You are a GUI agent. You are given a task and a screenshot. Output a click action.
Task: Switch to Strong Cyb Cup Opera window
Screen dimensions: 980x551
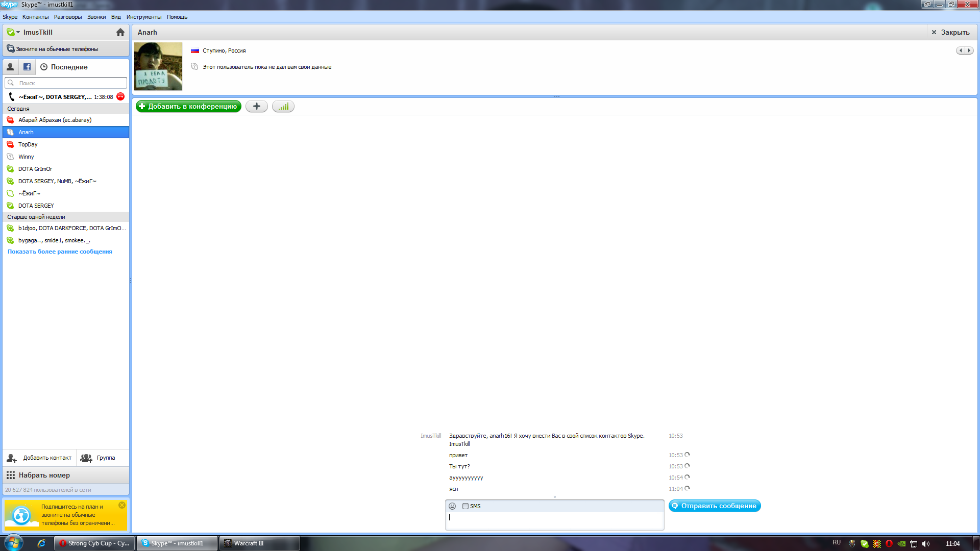click(95, 543)
